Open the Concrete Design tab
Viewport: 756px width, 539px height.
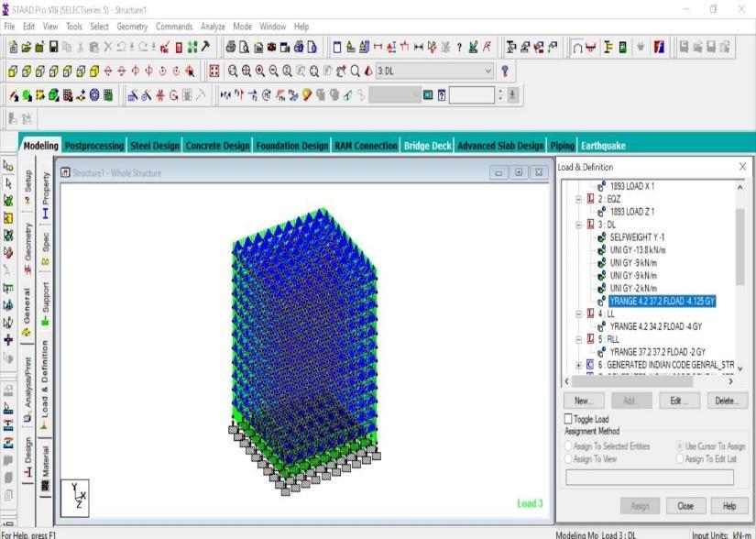coord(217,146)
